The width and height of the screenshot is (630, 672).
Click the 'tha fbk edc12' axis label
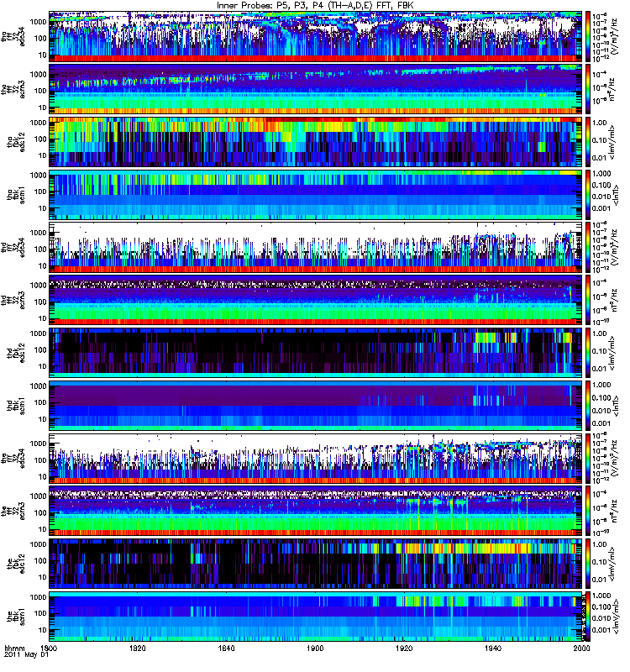(16, 141)
